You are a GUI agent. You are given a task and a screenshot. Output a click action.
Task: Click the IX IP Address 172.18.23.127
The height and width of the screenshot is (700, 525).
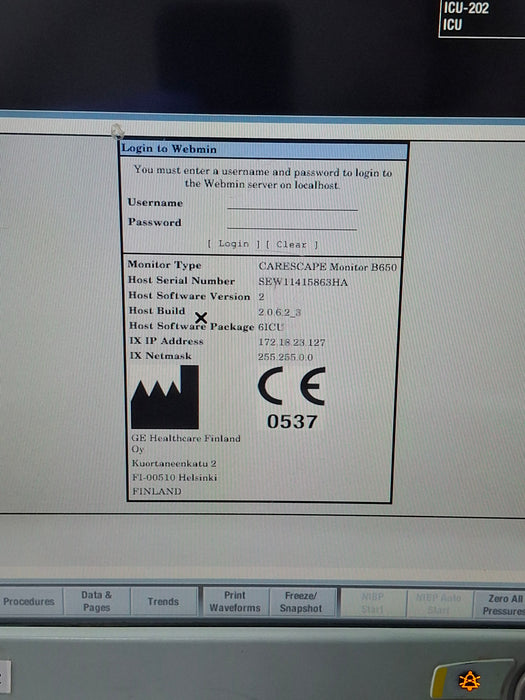click(x=292, y=342)
